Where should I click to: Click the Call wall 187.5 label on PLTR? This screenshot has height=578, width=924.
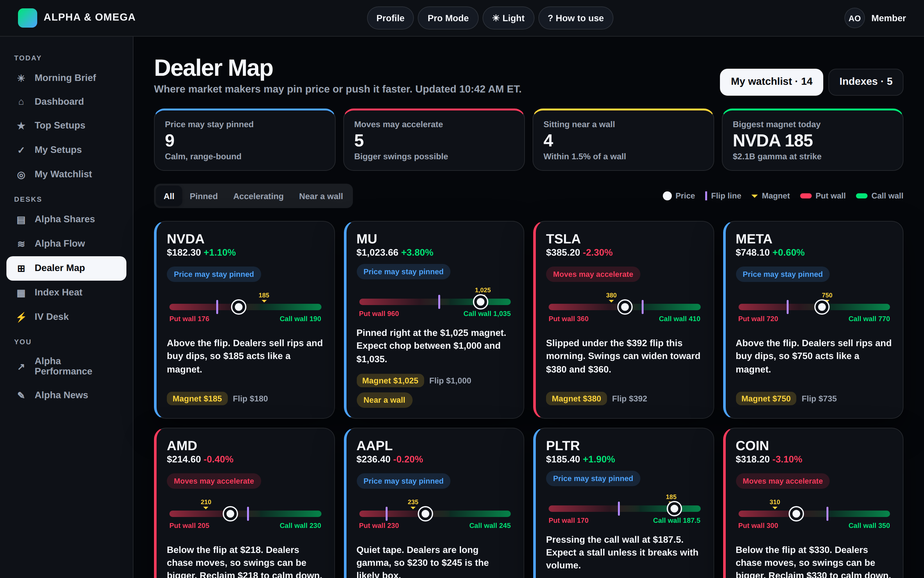pyautogui.click(x=676, y=520)
